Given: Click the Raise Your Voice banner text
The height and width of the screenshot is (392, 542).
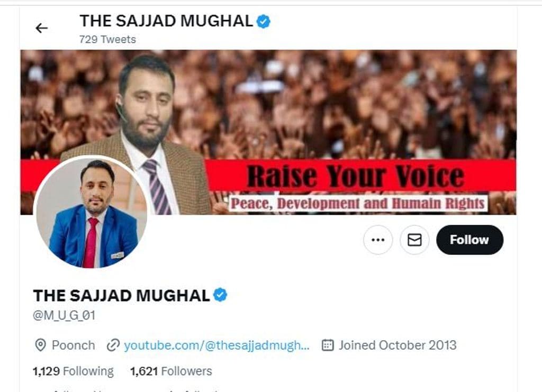Looking at the screenshot, I should click(x=355, y=176).
